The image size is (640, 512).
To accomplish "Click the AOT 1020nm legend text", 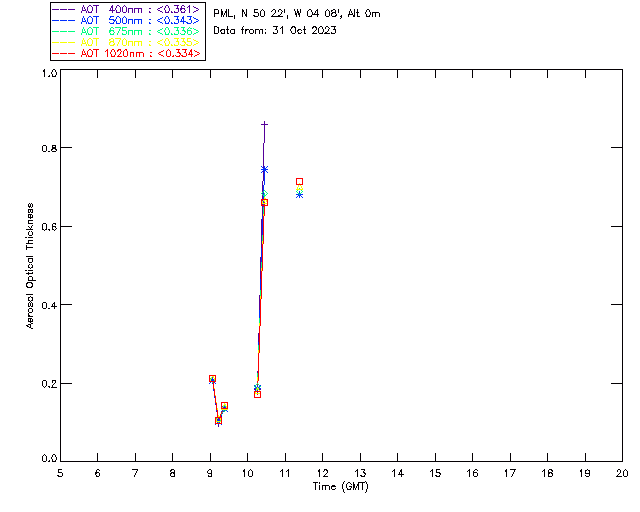I will pyautogui.click(x=140, y=53).
